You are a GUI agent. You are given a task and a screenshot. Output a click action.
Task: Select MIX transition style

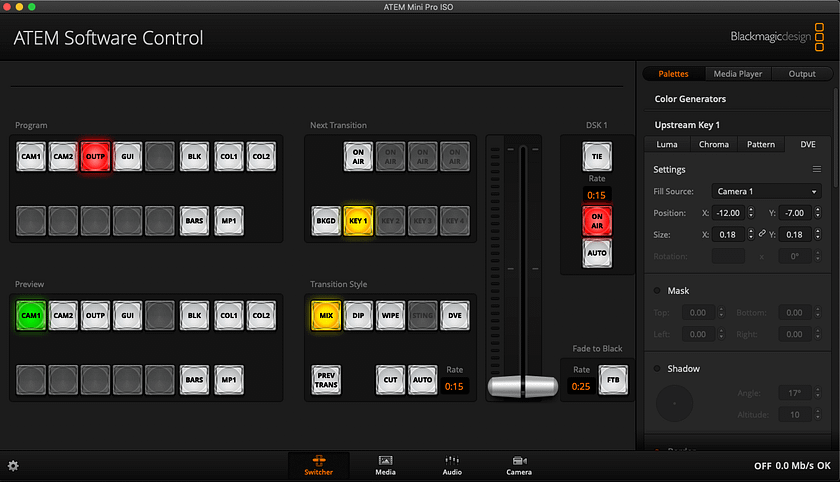pyautogui.click(x=326, y=315)
